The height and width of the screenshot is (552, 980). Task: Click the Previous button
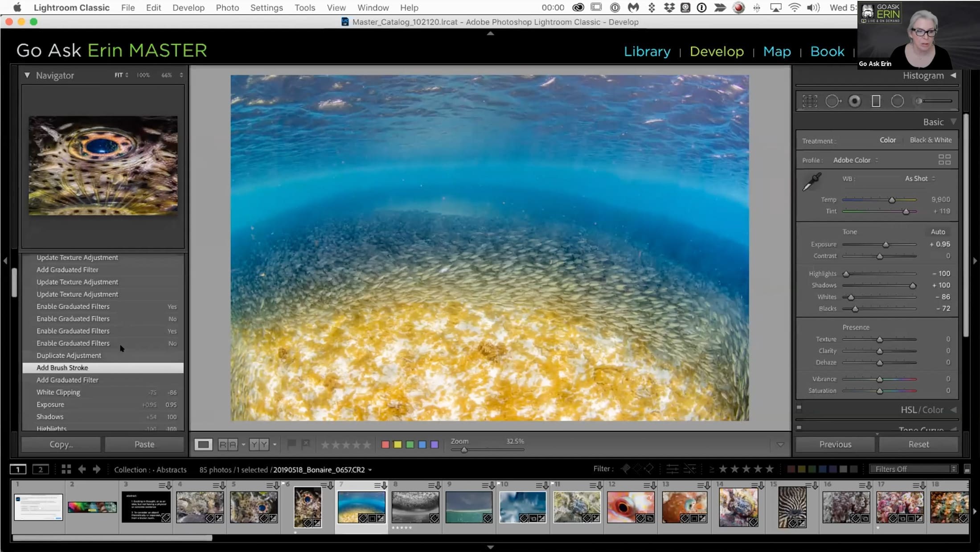tap(835, 445)
